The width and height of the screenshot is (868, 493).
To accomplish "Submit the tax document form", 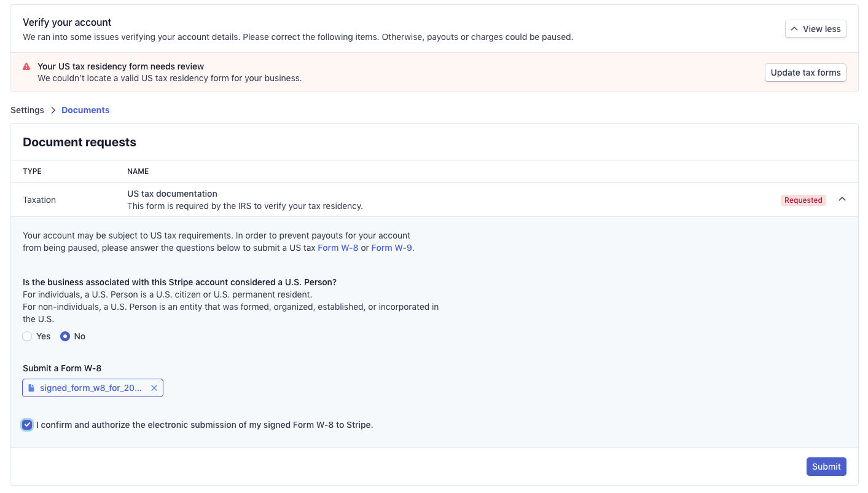I will (826, 467).
